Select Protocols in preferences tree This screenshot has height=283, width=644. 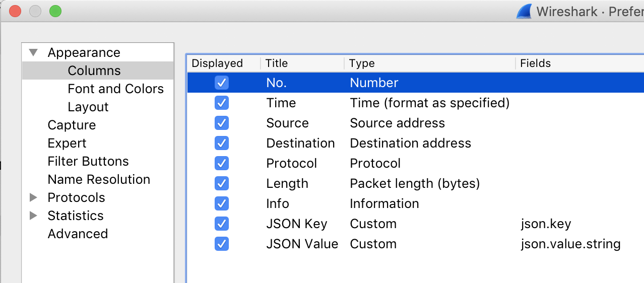[x=76, y=197]
